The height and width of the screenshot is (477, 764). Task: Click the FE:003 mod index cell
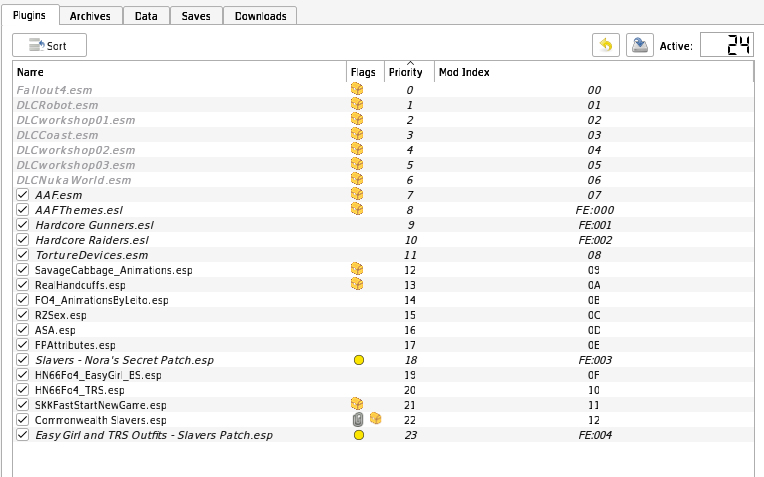[x=594, y=360]
